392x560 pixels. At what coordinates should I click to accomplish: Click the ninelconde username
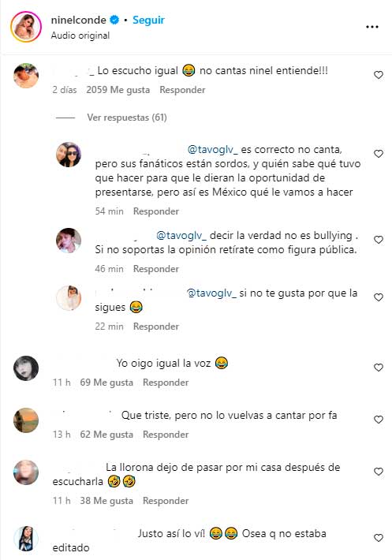click(78, 20)
